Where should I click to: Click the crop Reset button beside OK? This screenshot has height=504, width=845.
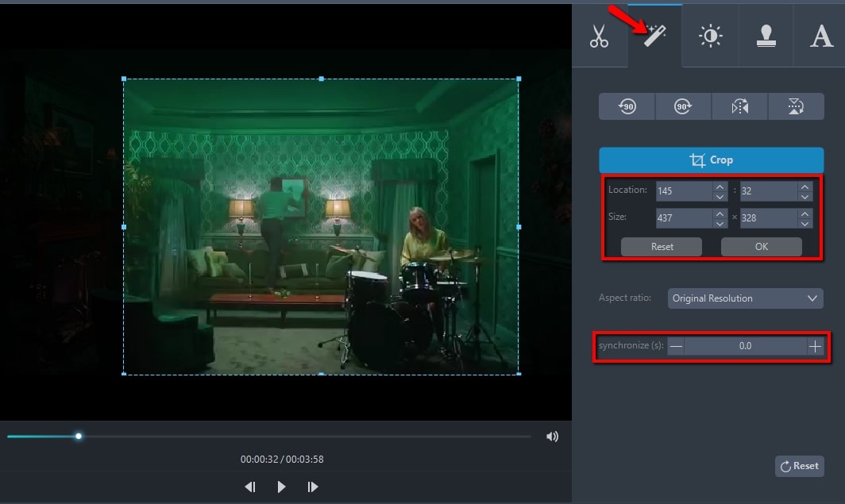tap(662, 247)
